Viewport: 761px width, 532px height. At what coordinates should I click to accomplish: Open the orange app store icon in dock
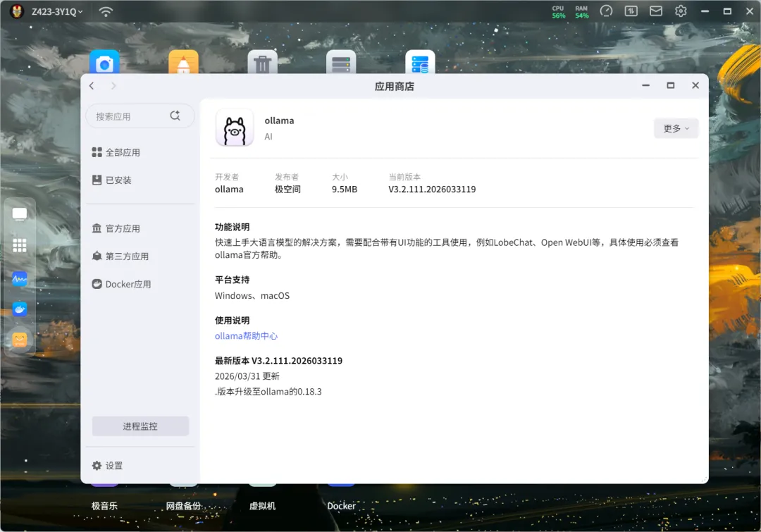(x=20, y=340)
